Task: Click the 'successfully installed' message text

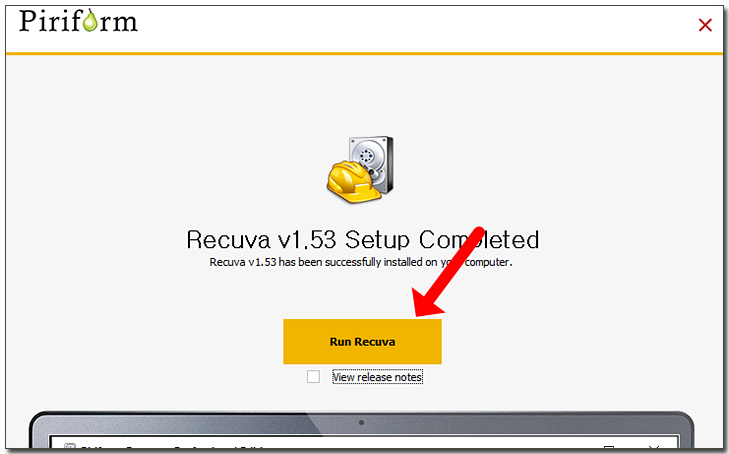Action: (x=361, y=262)
